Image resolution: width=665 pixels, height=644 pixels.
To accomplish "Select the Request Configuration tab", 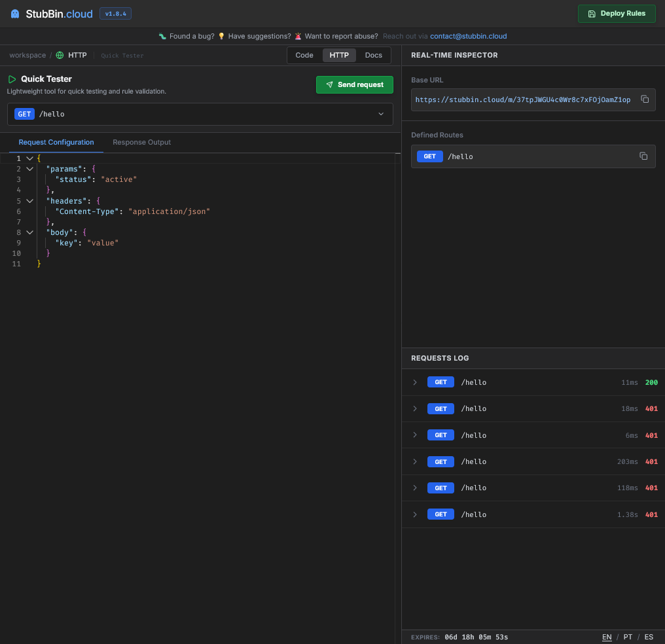I will [x=56, y=143].
